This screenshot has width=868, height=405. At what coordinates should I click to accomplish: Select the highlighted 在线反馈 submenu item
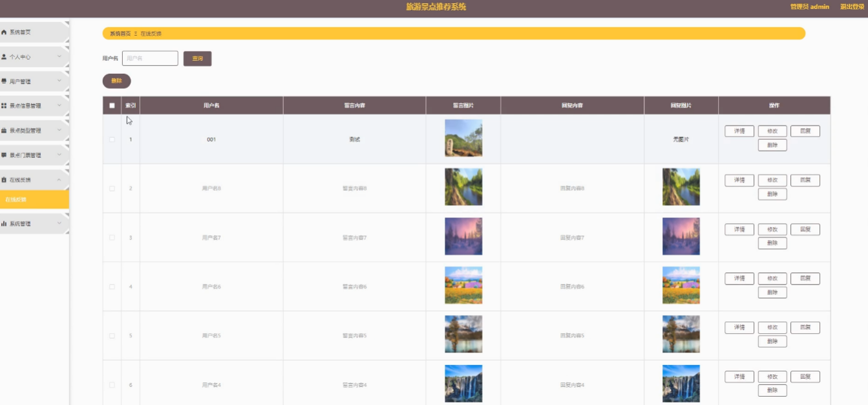[34, 199]
